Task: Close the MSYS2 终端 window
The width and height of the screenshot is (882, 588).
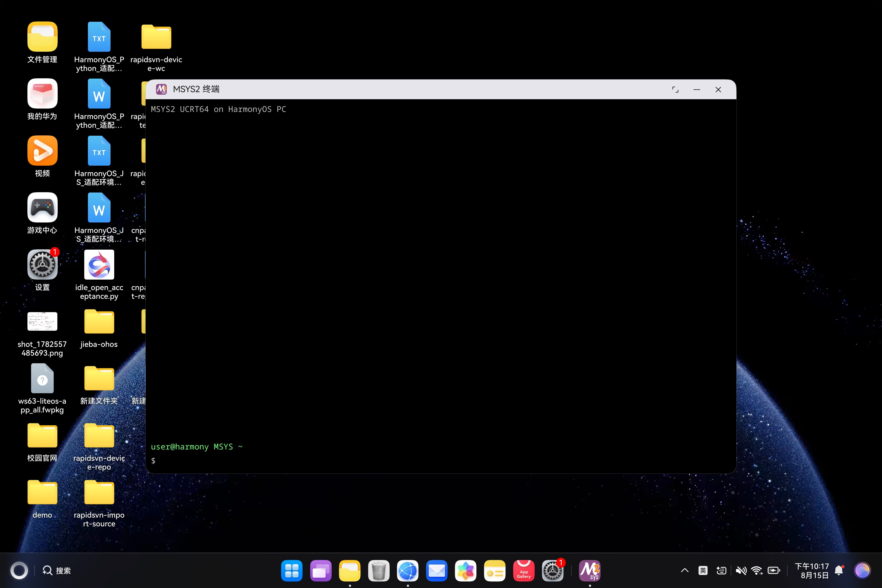Action: tap(718, 90)
